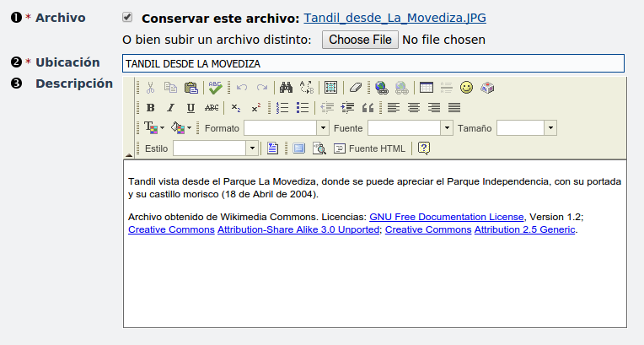Open the Estilo style dropdown

(x=251, y=148)
